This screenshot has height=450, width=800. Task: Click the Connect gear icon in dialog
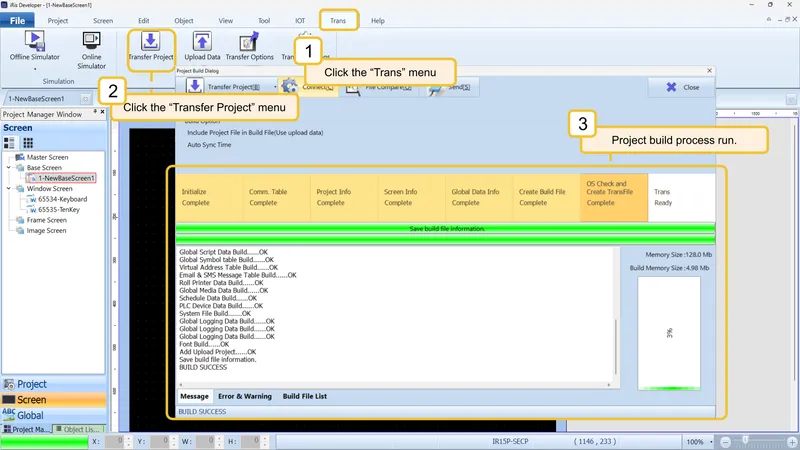tap(290, 86)
